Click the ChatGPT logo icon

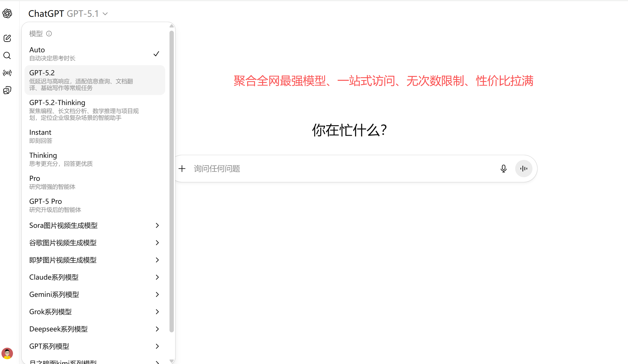7,13
